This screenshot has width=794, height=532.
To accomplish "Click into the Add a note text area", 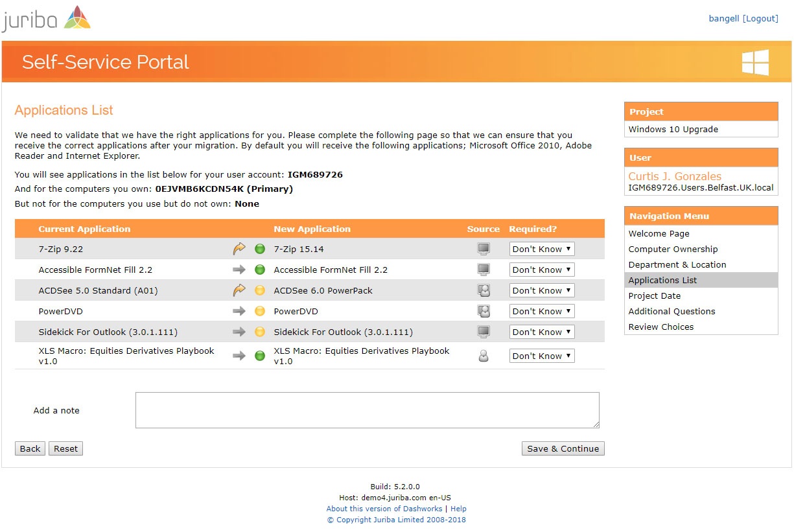I will (x=368, y=410).
